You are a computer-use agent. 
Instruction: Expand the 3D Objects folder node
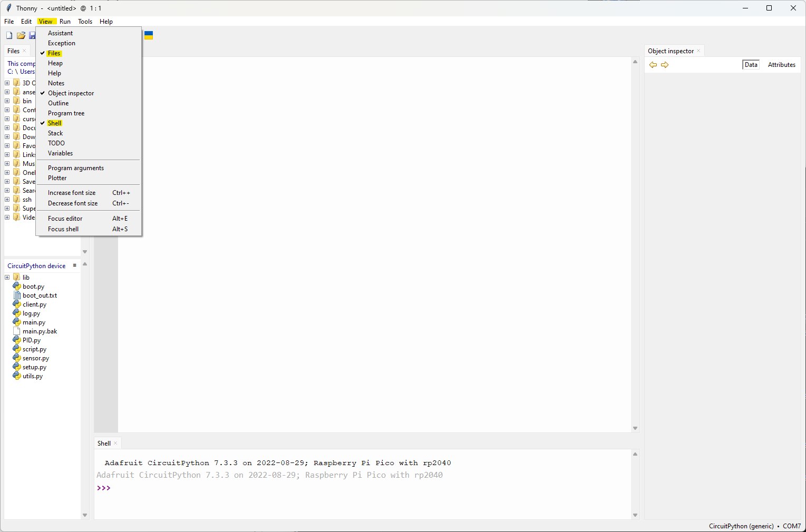[x=7, y=83]
